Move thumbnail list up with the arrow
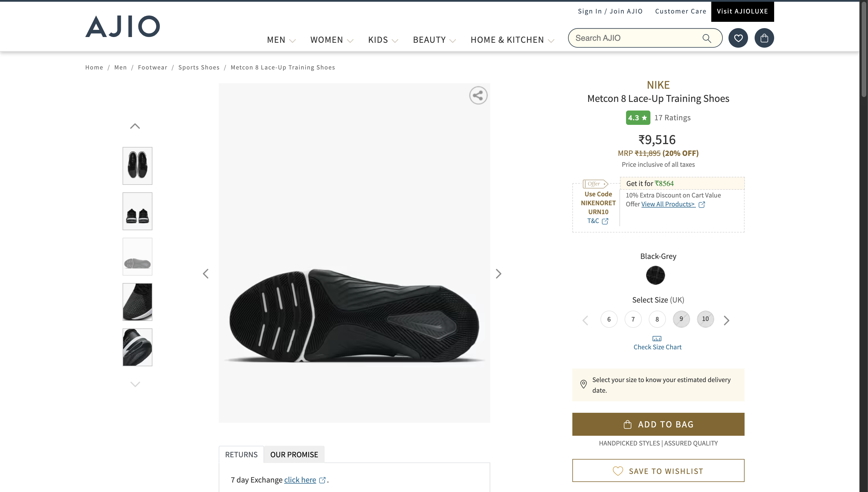Image resolution: width=868 pixels, height=492 pixels. click(135, 126)
